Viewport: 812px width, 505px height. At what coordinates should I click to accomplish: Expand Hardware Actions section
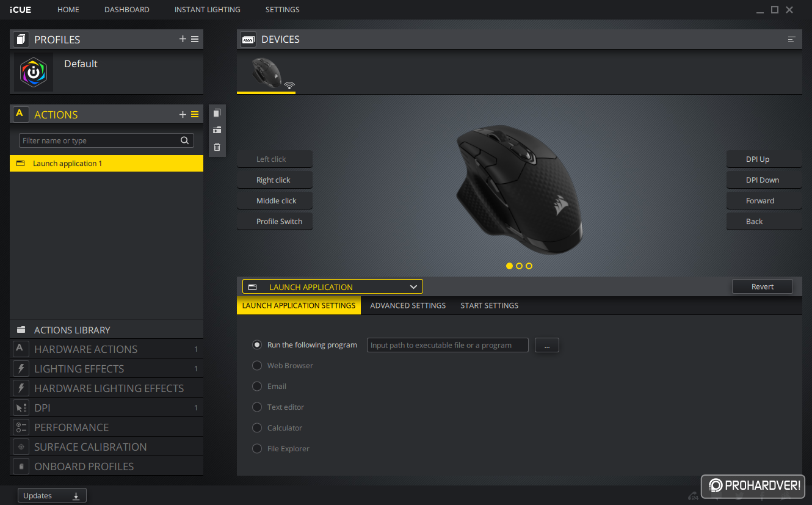pos(106,349)
